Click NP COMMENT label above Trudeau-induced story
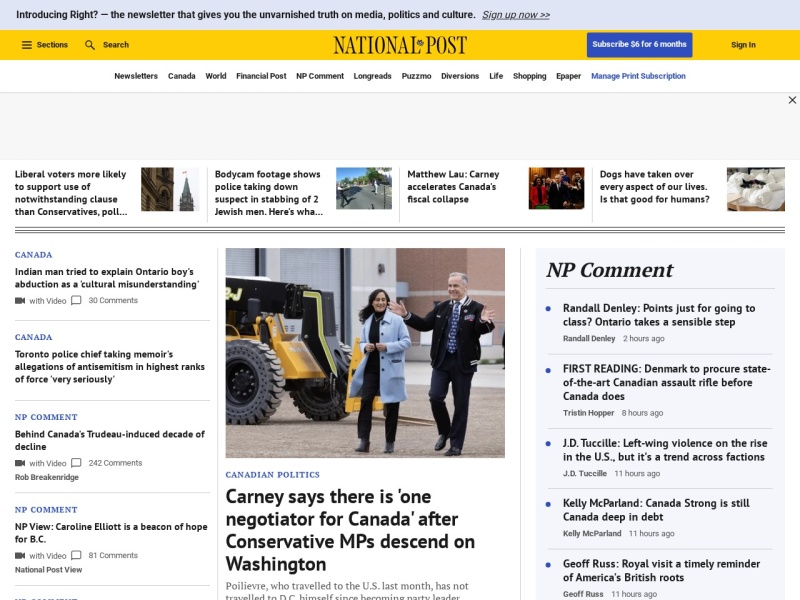Screen dimensions: 800x600 46,417
